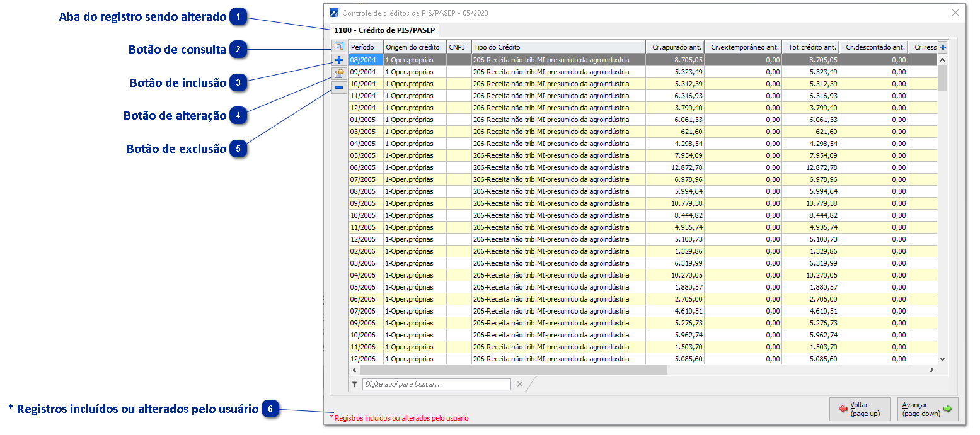
Task: Select the row with período 04/2006
Action: (643, 275)
